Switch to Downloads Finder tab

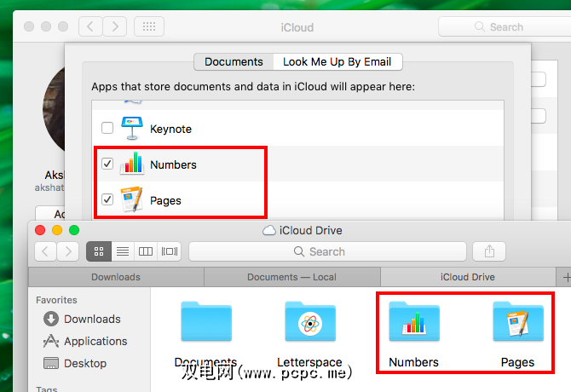pyautogui.click(x=116, y=277)
